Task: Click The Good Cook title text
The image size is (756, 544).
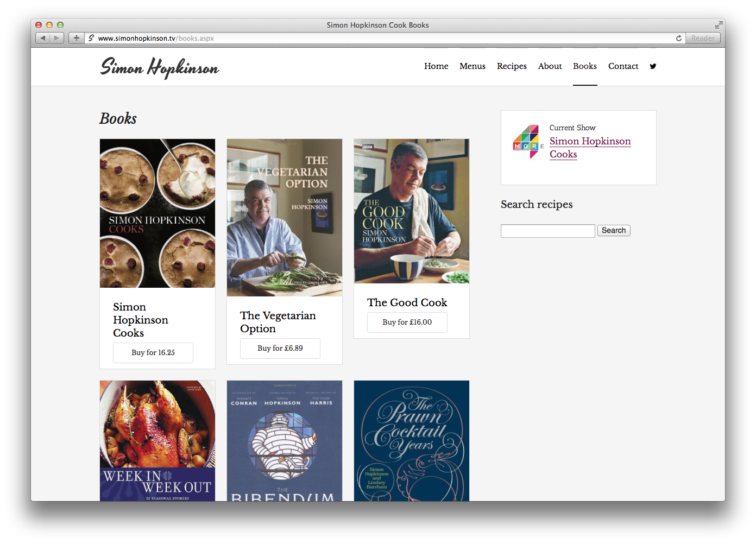Action: pos(407,303)
